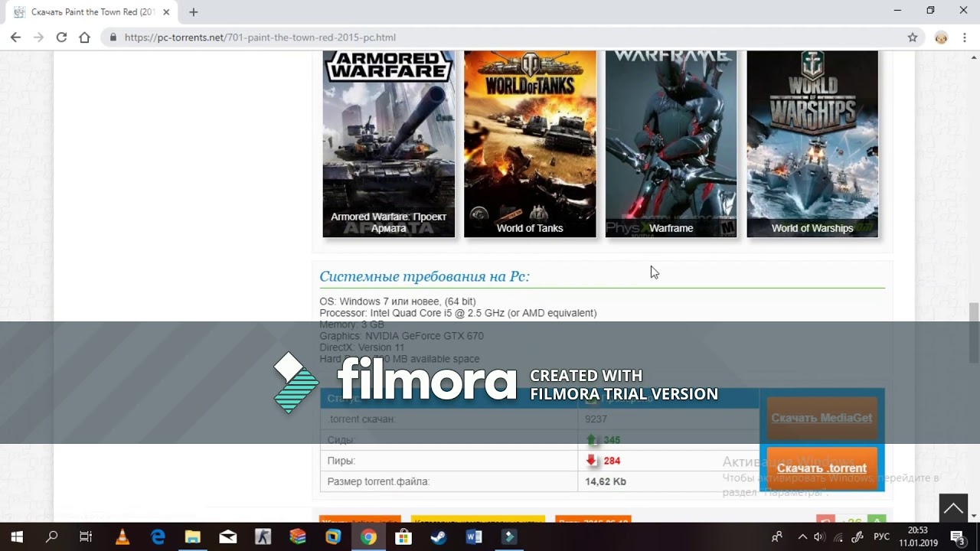The height and width of the screenshot is (551, 980).
Task: Open the taskbar clock and calendar
Action: [x=917, y=537]
